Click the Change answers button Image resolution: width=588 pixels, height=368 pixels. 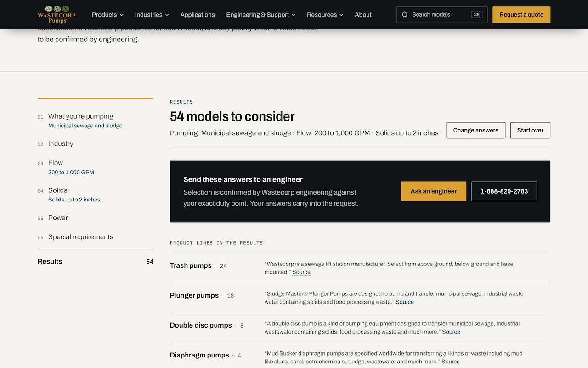(475, 130)
